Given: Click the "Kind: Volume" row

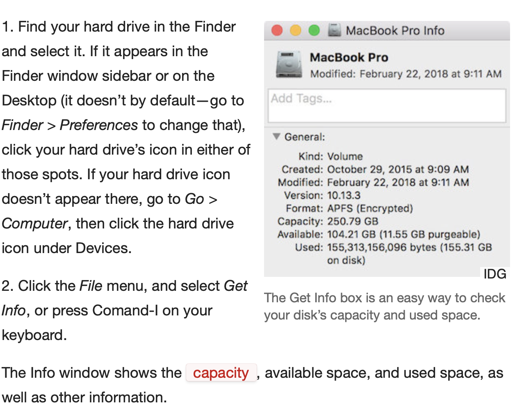Looking at the screenshot, I should [x=330, y=156].
